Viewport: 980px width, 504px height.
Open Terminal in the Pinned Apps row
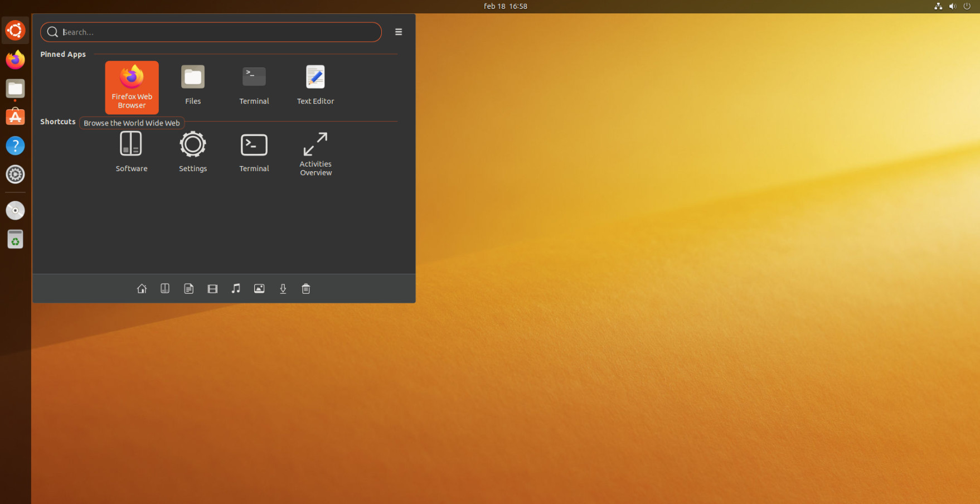254,85
